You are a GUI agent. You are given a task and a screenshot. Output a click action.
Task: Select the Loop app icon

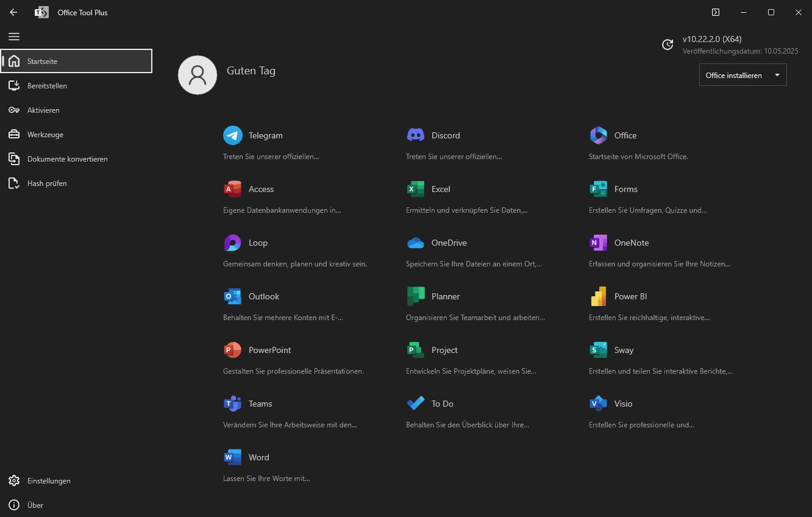(233, 243)
